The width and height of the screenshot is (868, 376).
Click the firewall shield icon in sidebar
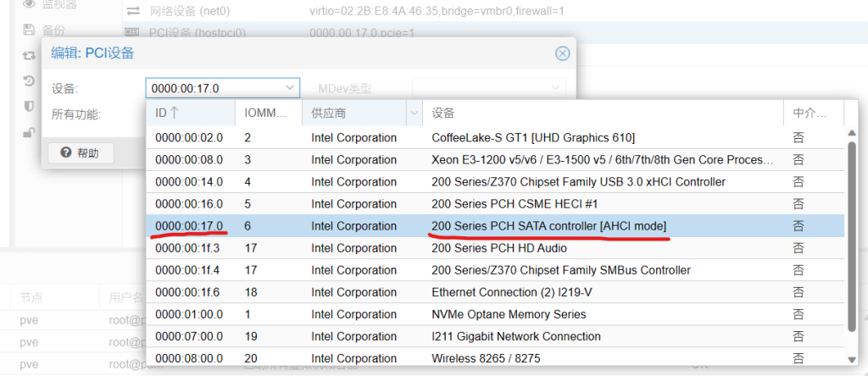(x=29, y=107)
